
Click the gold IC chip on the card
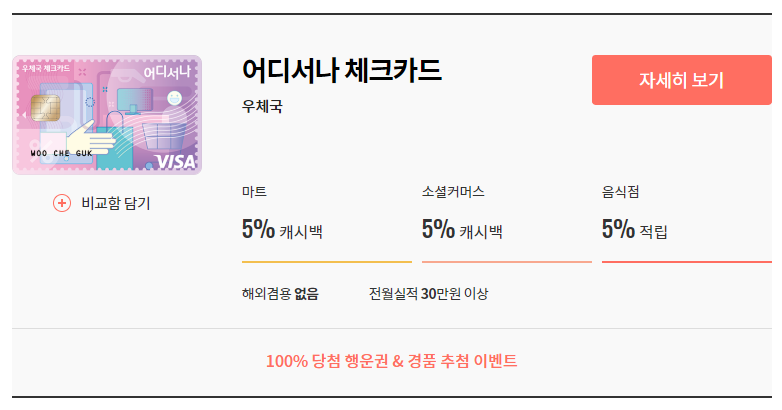[x=45, y=108]
